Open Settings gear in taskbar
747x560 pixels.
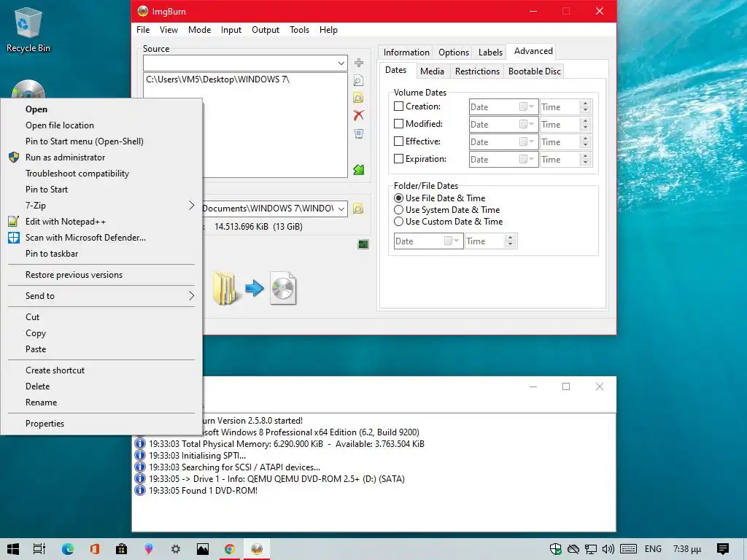tap(175, 549)
